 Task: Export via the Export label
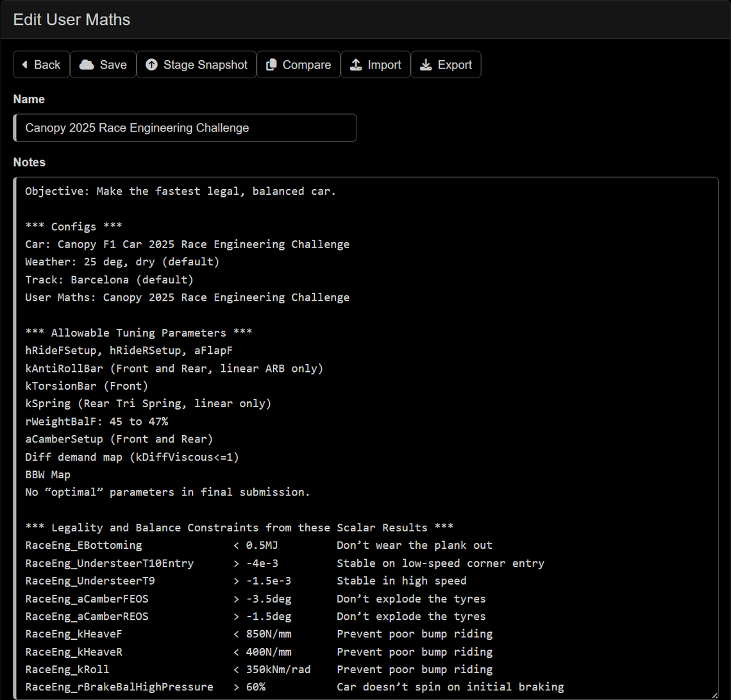pyautogui.click(x=455, y=65)
